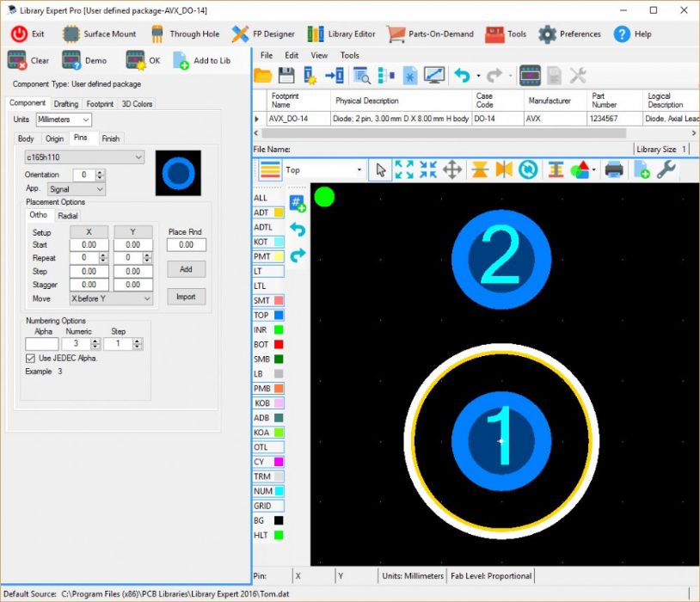Switch to the 3D Colors tab

pyautogui.click(x=137, y=104)
